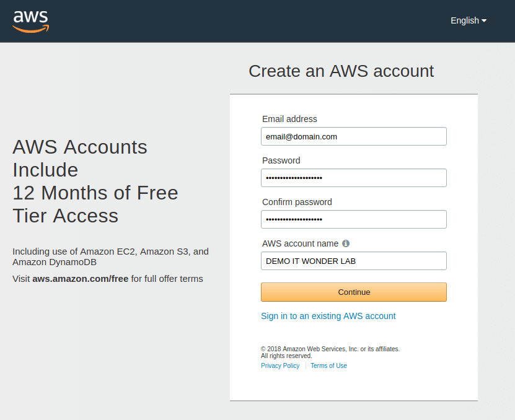Image resolution: width=515 pixels, height=420 pixels.
Task: Open Sign in to an existing AWS account
Action: pyautogui.click(x=328, y=316)
